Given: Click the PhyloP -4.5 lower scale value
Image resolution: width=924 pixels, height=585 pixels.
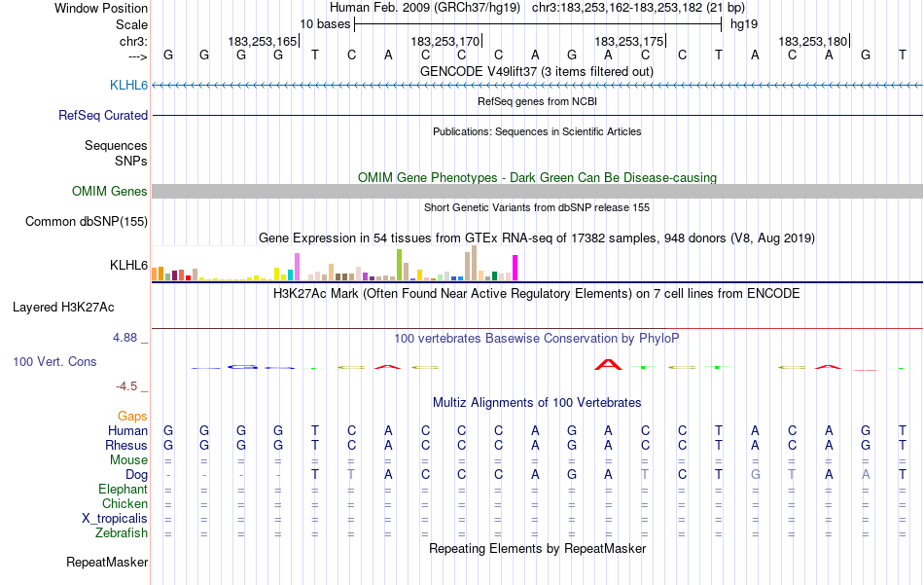Looking at the screenshot, I should click(126, 386).
